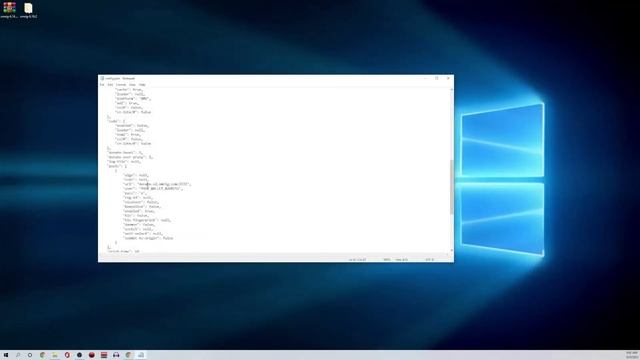The width and height of the screenshot is (640, 360).
Task: Close the Notepad window
Action: click(448, 78)
